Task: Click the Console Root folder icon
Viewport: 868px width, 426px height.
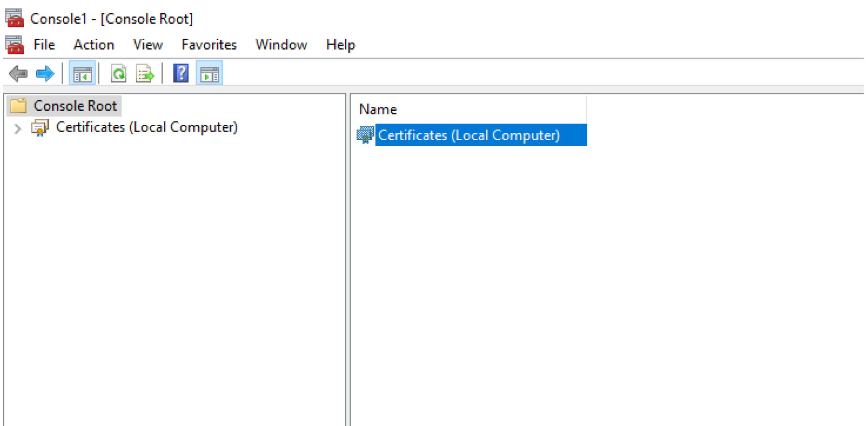Action: point(18,105)
